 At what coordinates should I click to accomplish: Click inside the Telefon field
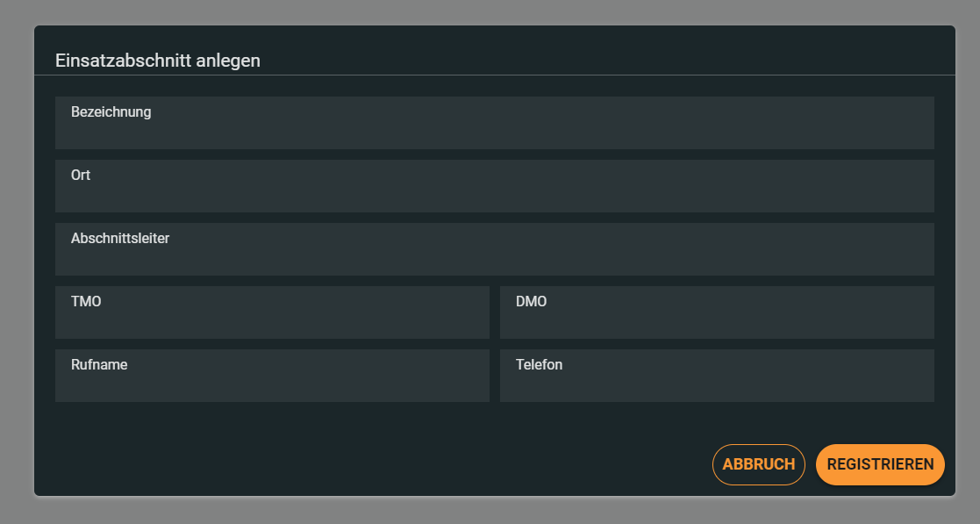[x=717, y=383]
